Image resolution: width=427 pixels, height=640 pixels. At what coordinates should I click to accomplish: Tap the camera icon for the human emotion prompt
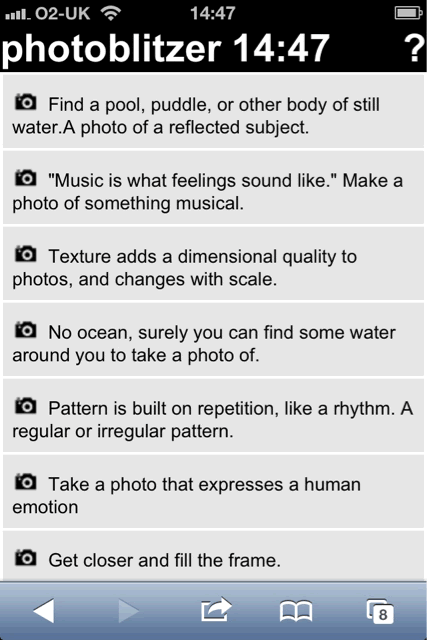pyautogui.click(x=26, y=482)
